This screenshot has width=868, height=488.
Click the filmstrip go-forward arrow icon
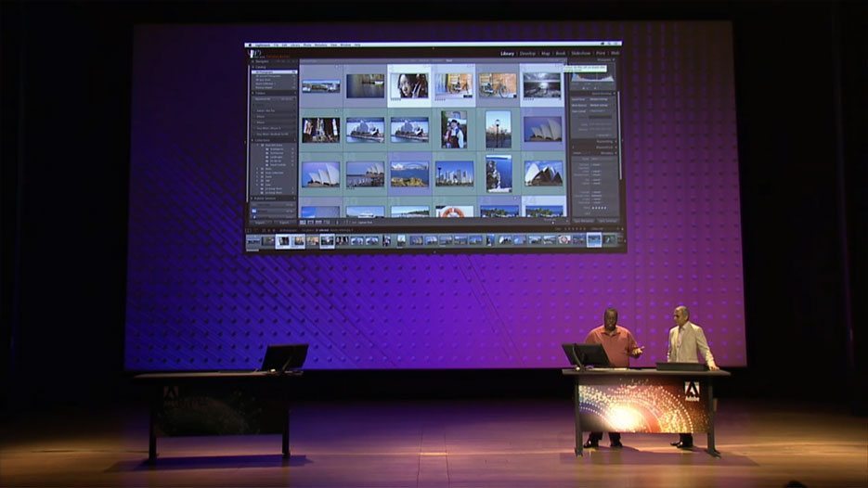point(274,230)
